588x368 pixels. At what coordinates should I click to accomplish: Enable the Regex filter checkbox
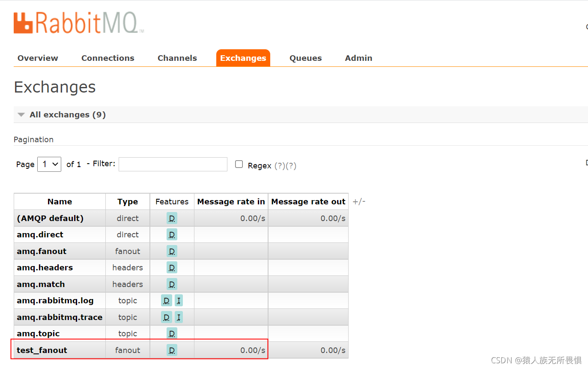tap(239, 164)
